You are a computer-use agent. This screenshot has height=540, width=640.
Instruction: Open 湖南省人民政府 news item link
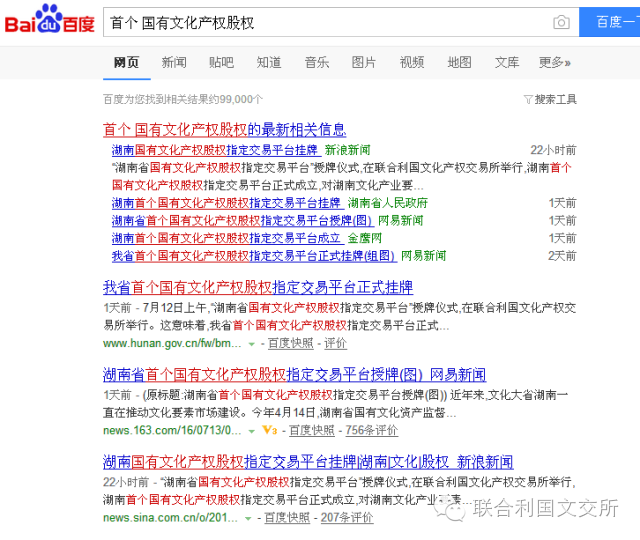pyautogui.click(x=226, y=203)
